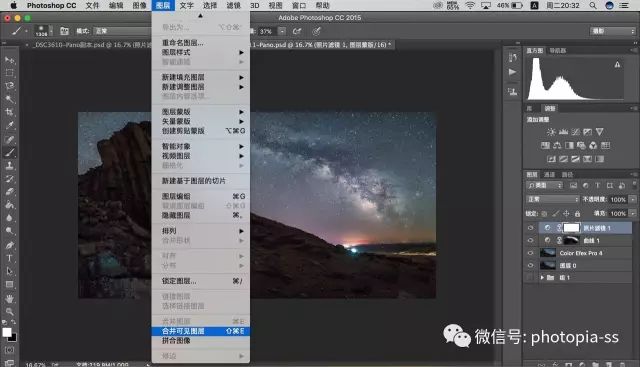This screenshot has width=640, height=367.
Task: Add a Vibrance adjustment layer
Action: click(x=599, y=132)
